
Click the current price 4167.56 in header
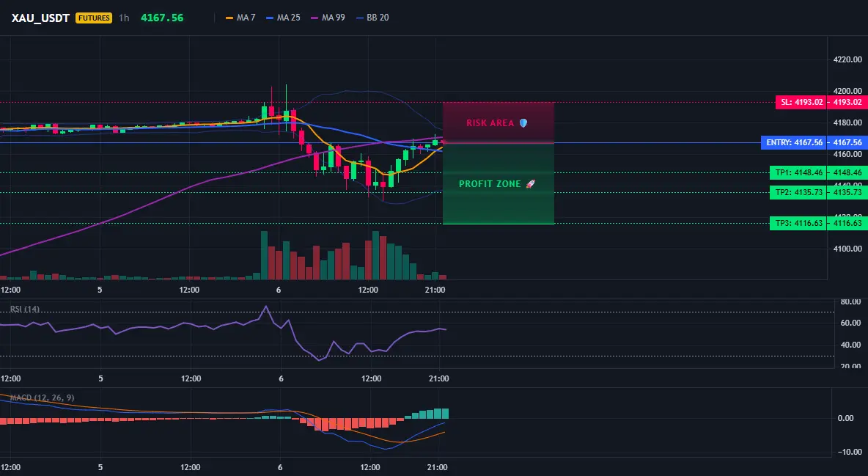tap(161, 18)
